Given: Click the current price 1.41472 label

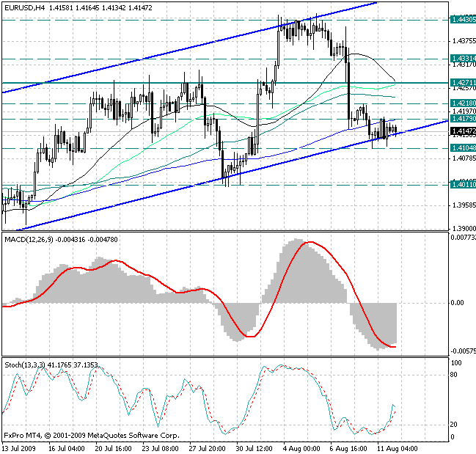Looking at the screenshot, I should point(463,131).
